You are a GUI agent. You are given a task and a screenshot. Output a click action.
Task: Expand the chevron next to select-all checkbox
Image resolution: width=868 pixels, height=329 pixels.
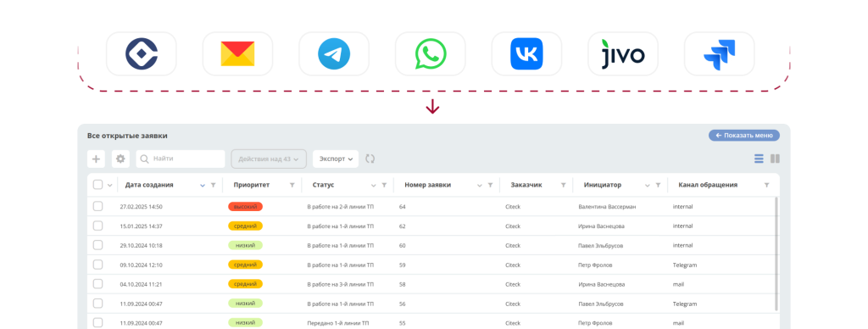[x=109, y=185]
